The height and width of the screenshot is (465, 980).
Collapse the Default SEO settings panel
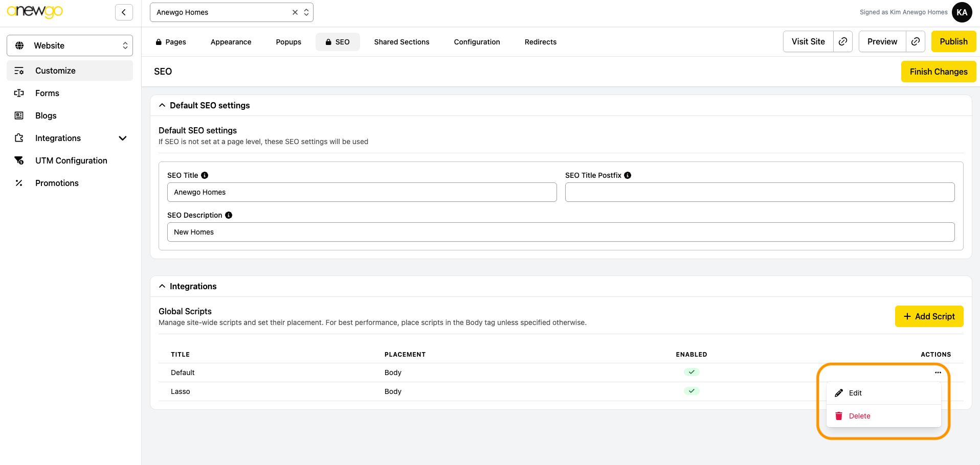point(162,105)
